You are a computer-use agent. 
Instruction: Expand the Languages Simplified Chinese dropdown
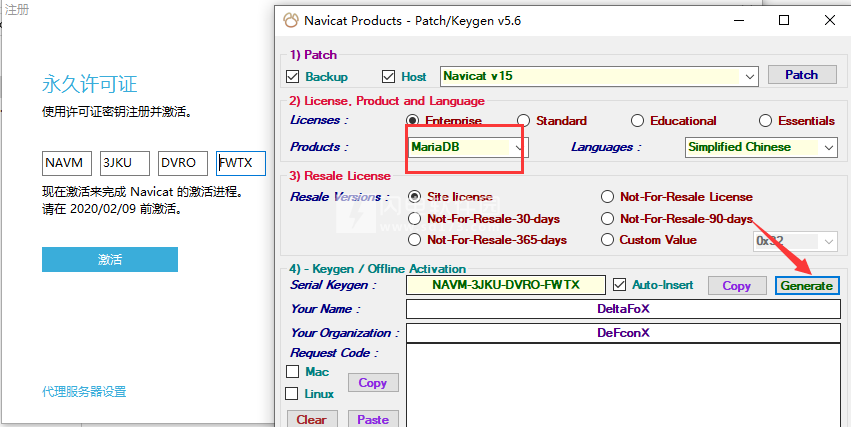point(761,147)
